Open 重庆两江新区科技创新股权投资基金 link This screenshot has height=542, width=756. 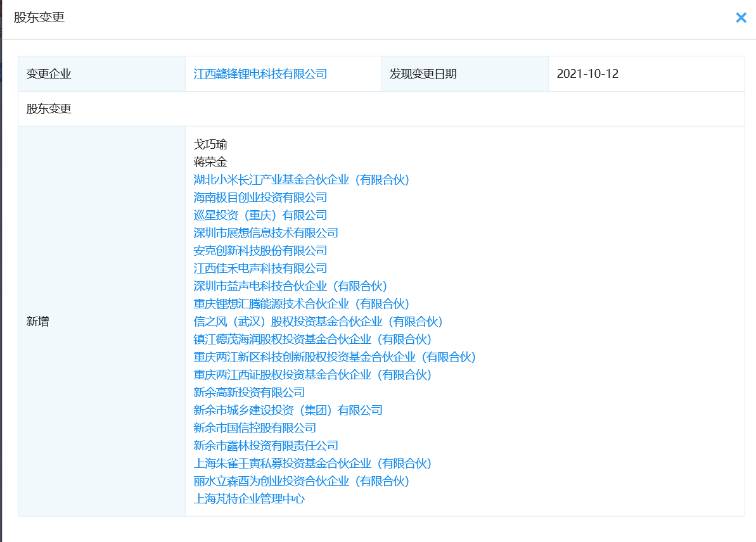click(x=335, y=357)
